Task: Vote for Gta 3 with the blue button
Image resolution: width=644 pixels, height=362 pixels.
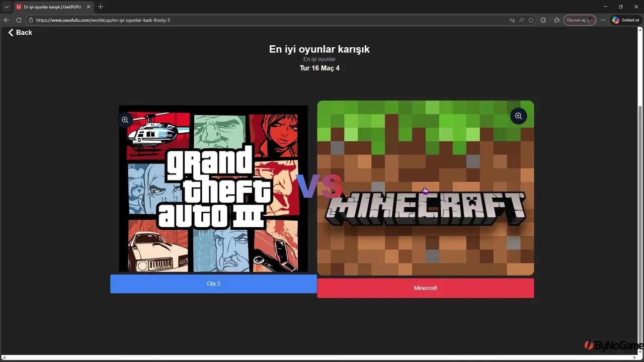Action: pyautogui.click(x=213, y=284)
